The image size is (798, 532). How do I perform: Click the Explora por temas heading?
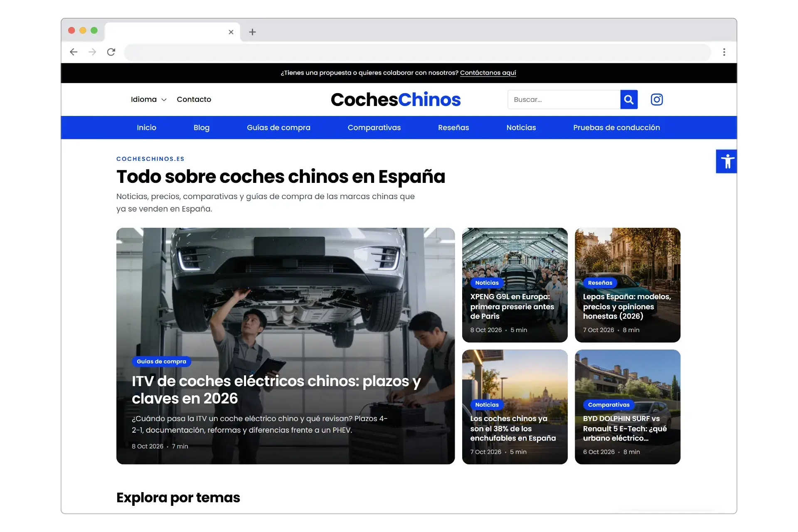[178, 498]
